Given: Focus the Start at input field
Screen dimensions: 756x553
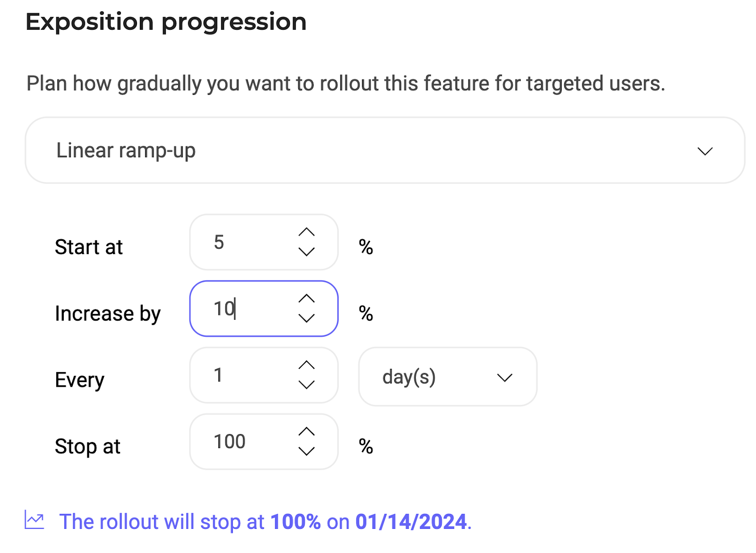Looking at the screenshot, I should tap(246, 242).
